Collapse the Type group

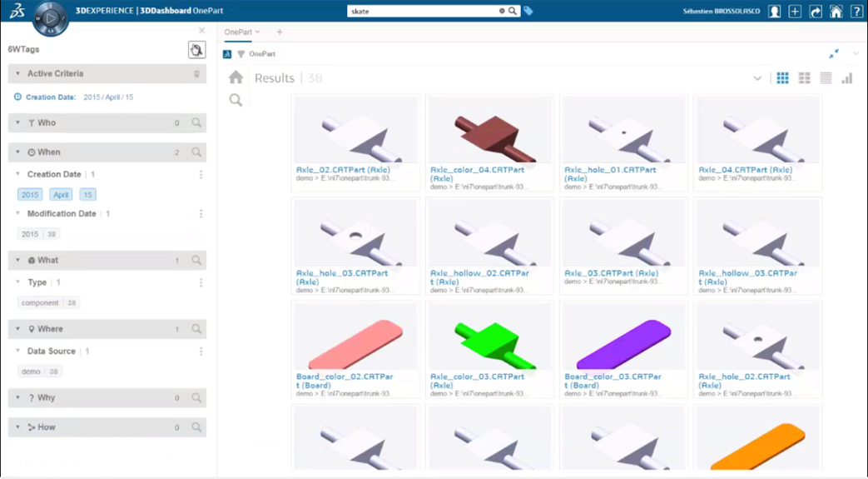[17, 282]
